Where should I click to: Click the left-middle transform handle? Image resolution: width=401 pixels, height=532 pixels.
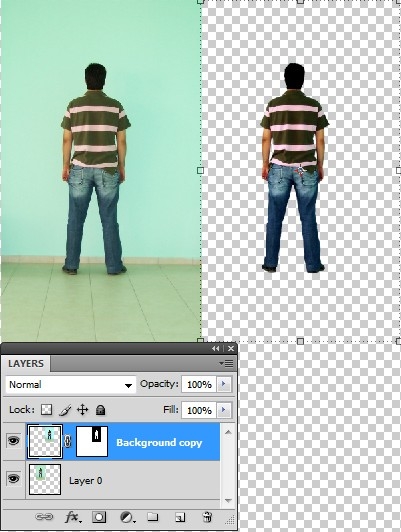tap(200, 170)
